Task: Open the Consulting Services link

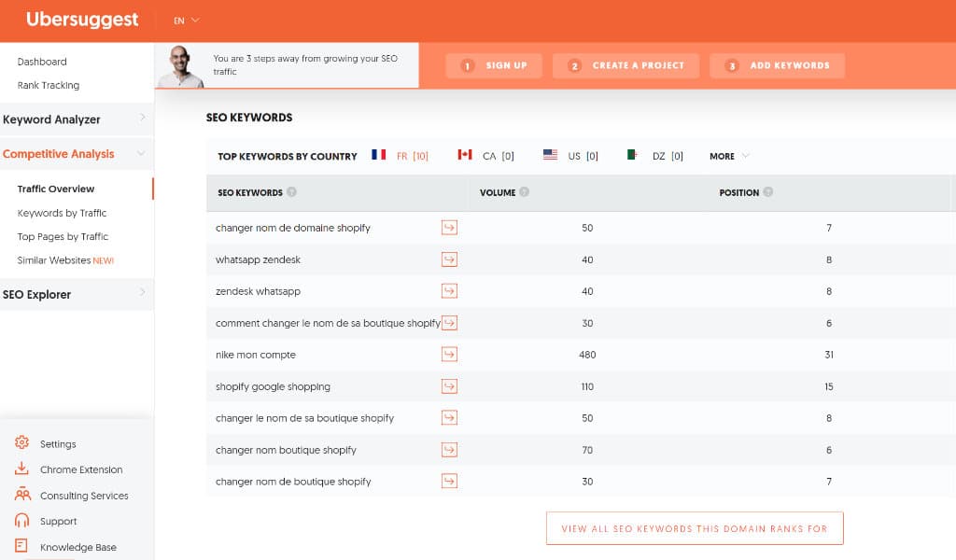Action: click(84, 496)
